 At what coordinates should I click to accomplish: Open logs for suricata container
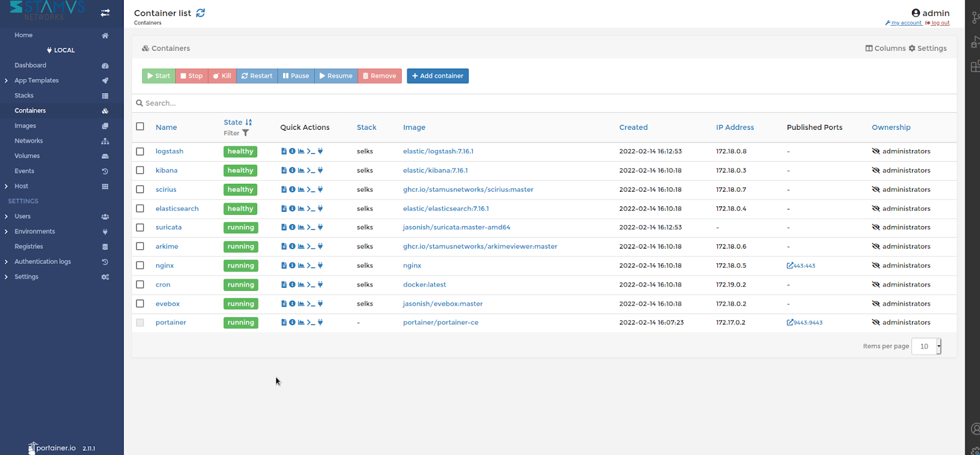click(x=284, y=227)
